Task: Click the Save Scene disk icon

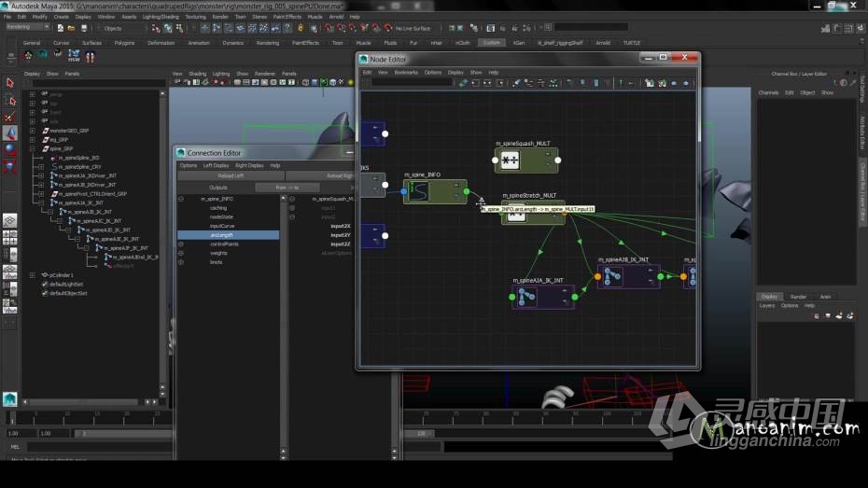Action: tap(84, 28)
